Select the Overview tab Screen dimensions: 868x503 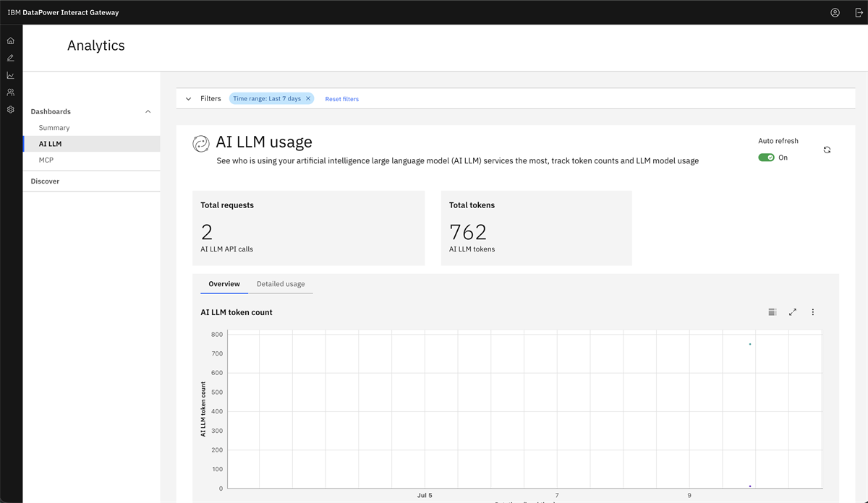pos(224,284)
